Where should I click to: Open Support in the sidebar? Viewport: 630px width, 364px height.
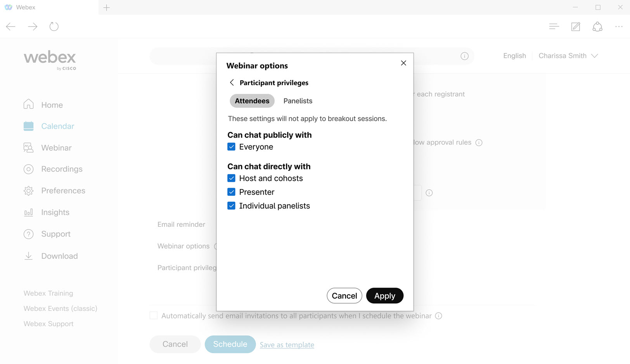tap(56, 234)
